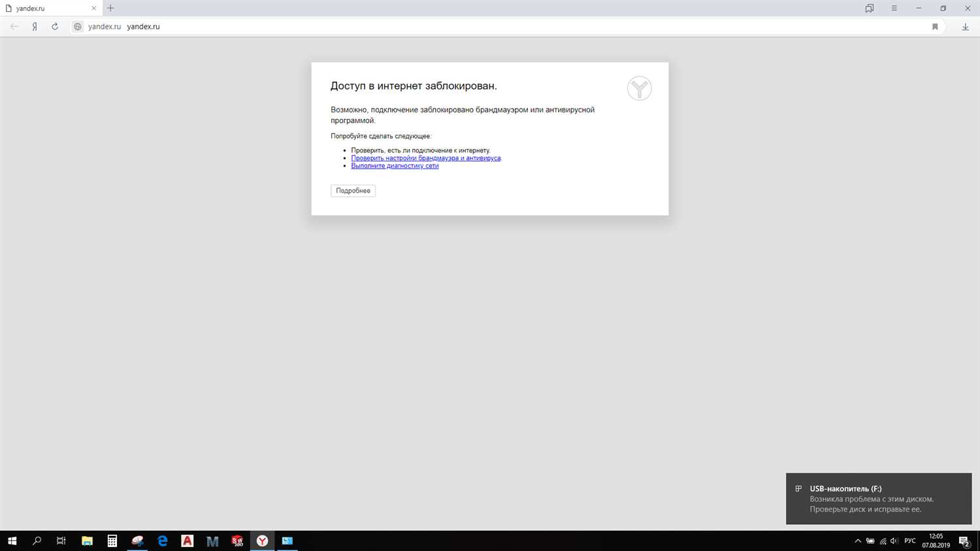
Task: Open the Yandex home 'Я' button
Action: coord(35,27)
